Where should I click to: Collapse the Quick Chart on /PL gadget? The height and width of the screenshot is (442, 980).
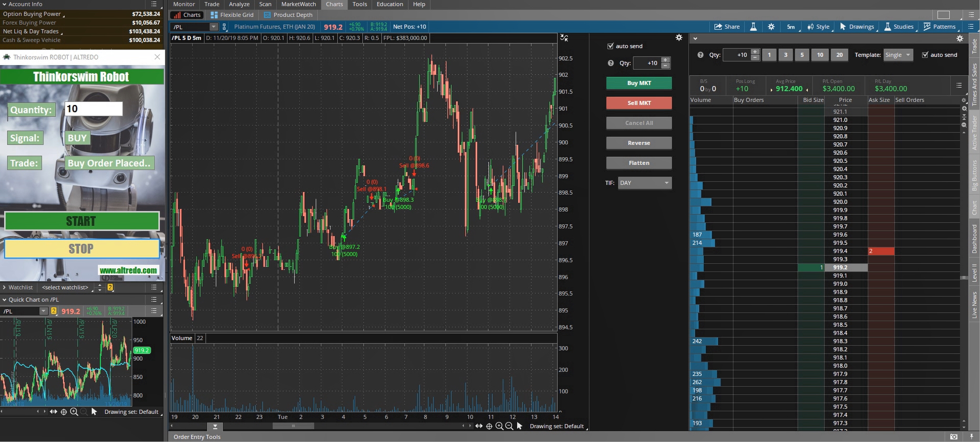(4, 300)
